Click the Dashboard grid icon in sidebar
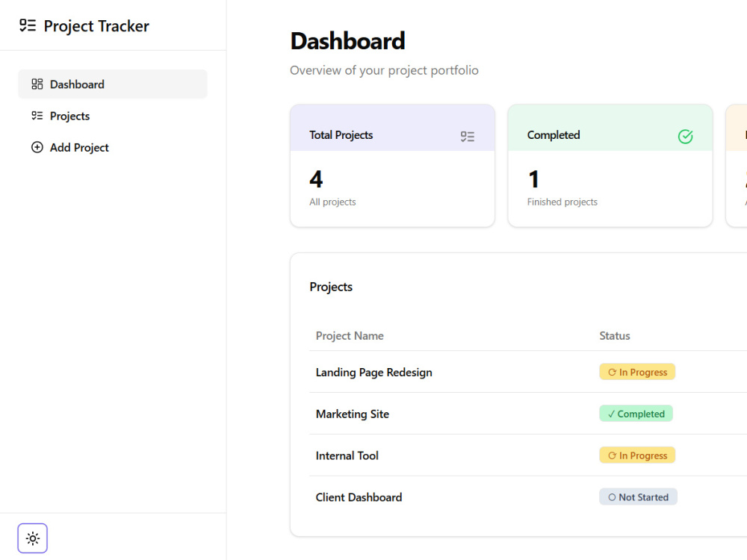Viewport: 747px width, 560px height. coord(37,84)
